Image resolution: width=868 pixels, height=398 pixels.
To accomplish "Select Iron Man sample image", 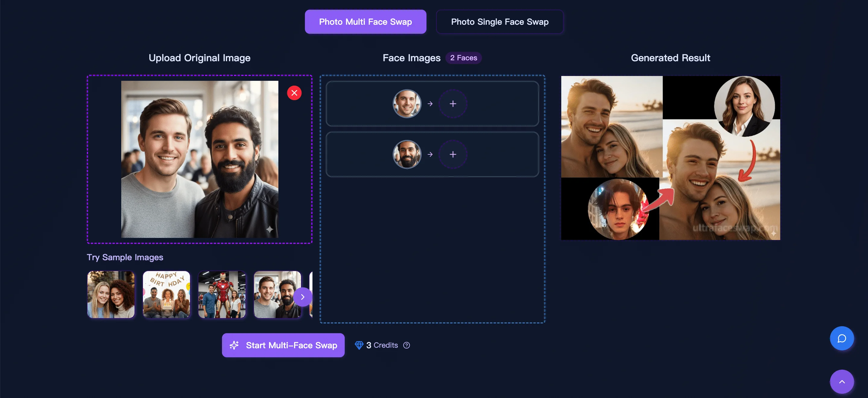I will click(x=222, y=295).
